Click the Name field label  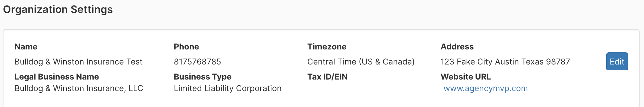point(26,47)
